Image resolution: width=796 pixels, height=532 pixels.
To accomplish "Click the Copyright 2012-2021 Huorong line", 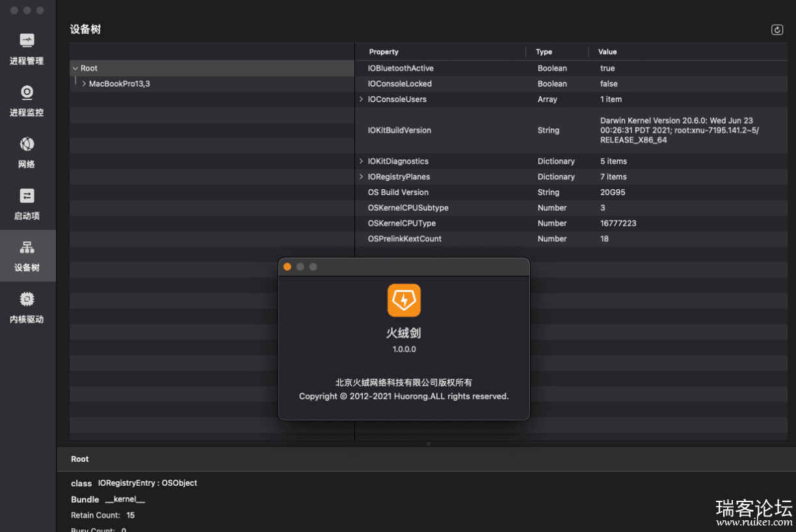I will pyautogui.click(x=404, y=396).
